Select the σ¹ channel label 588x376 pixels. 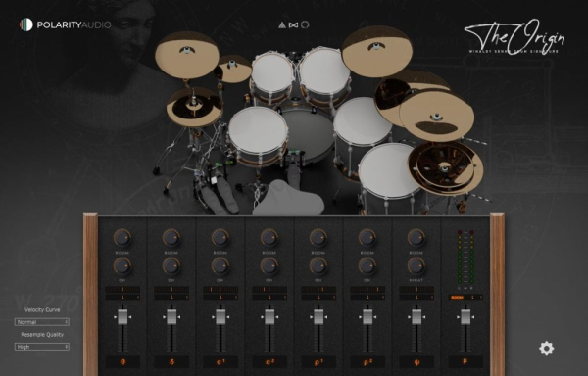220,361
